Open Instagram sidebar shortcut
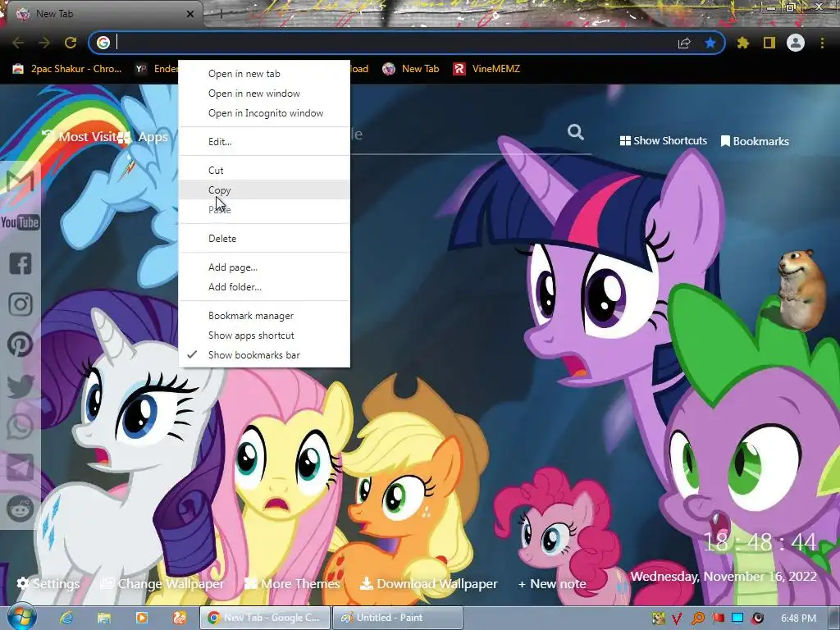The image size is (840, 630). (x=21, y=304)
